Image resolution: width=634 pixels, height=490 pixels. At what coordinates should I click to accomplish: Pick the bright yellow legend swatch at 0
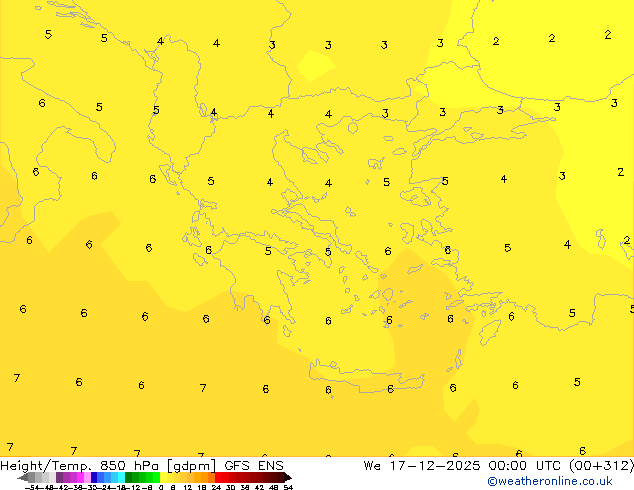(x=163, y=477)
